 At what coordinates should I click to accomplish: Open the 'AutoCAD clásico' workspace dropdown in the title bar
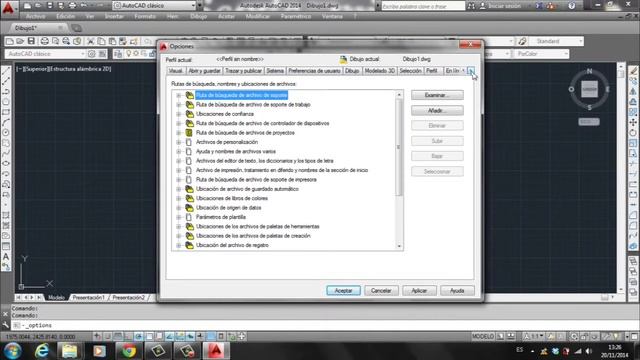point(155,6)
